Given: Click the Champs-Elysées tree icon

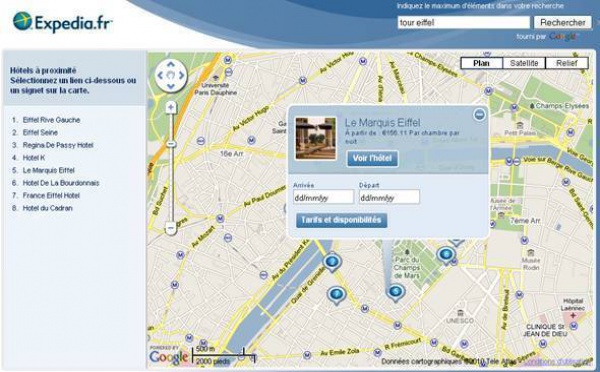Looking at the screenshot, I should (532, 106).
